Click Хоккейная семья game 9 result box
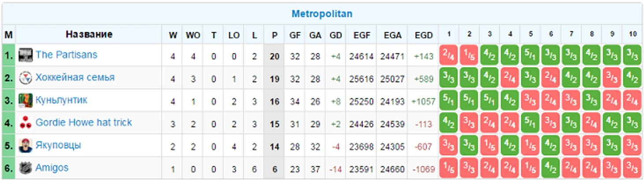Image resolution: width=644 pixels, height=180 pixels. pos(612,78)
